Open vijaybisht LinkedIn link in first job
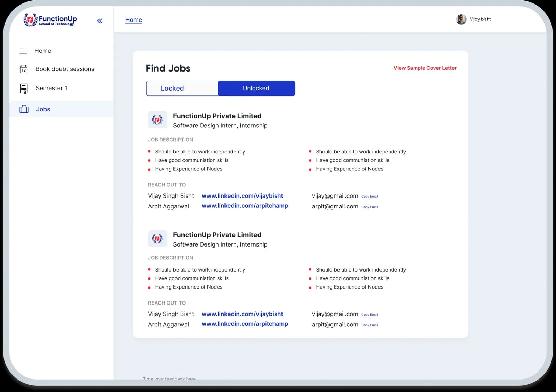Image resolution: width=556 pixels, height=392 pixels. (242, 196)
